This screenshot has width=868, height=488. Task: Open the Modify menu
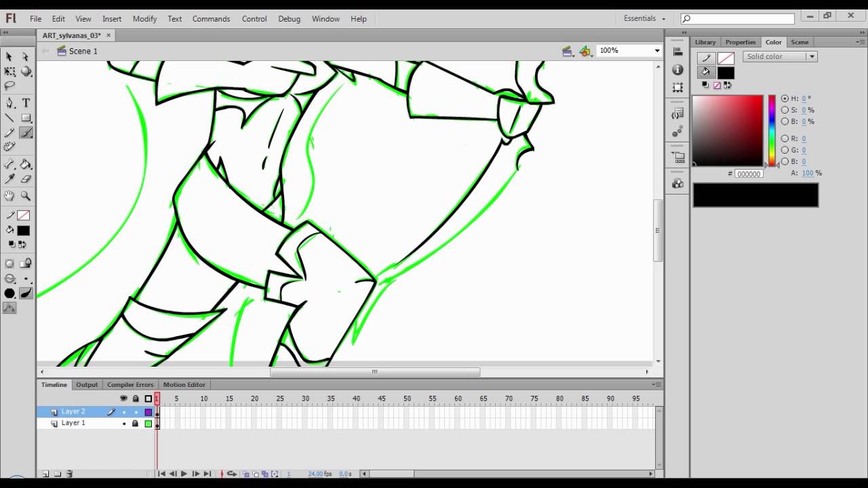tap(144, 19)
